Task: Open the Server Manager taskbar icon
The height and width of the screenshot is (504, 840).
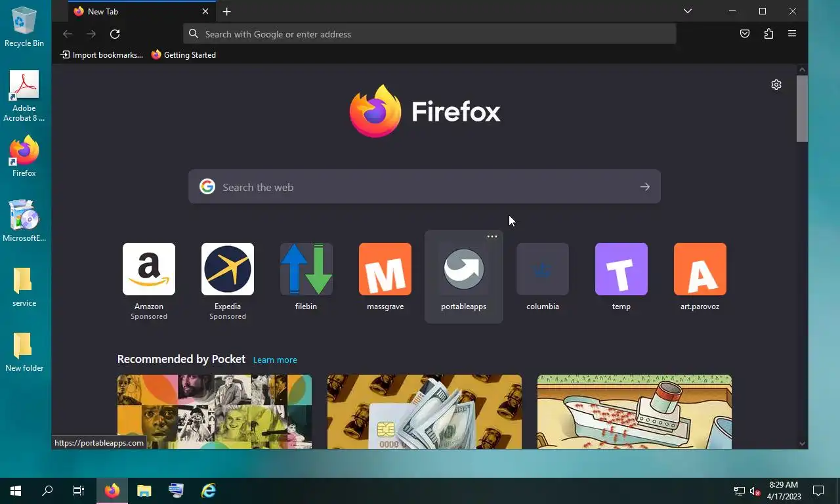Action: coord(176,491)
